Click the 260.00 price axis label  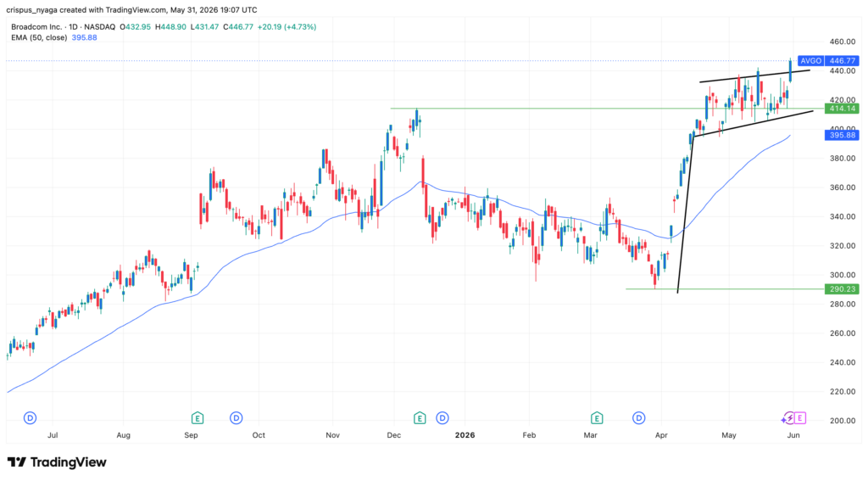coord(842,333)
